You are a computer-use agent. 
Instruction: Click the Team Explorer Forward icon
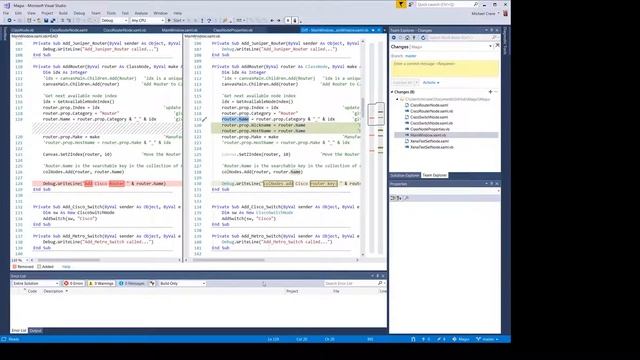click(400, 38)
